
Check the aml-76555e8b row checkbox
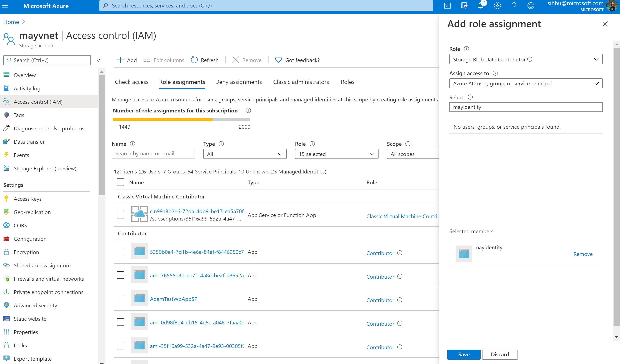pos(120,275)
